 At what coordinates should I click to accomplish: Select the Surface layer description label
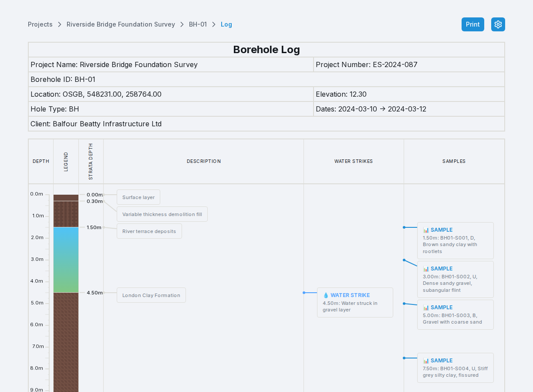[138, 197]
